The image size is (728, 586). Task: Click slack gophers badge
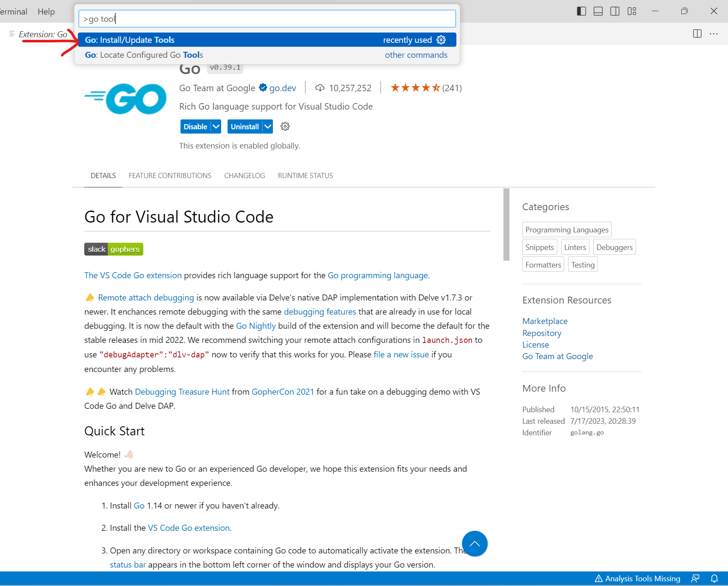pos(114,249)
